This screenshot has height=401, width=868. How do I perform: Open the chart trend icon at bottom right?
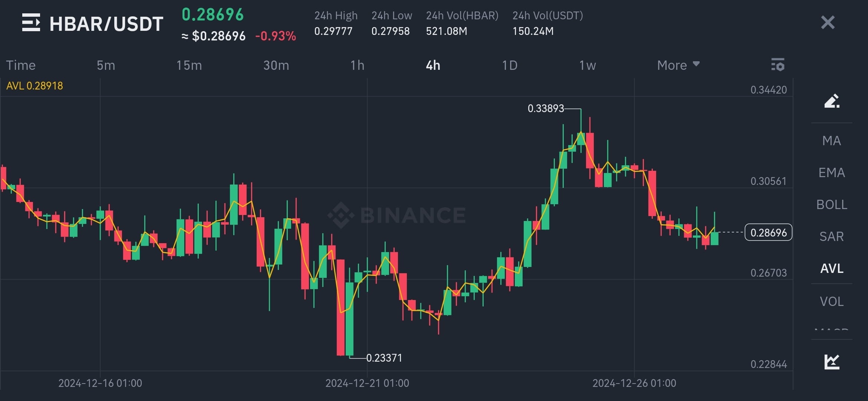832,362
